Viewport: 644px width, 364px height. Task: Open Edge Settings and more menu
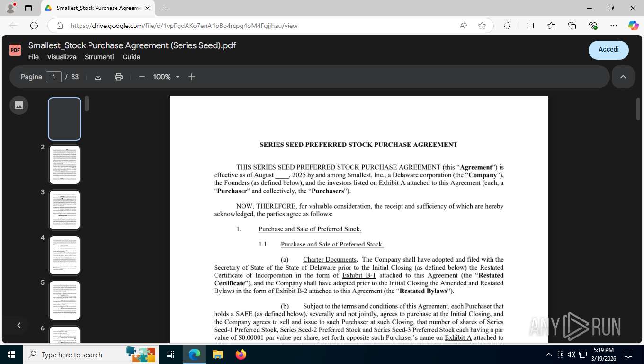pyautogui.click(x=614, y=26)
